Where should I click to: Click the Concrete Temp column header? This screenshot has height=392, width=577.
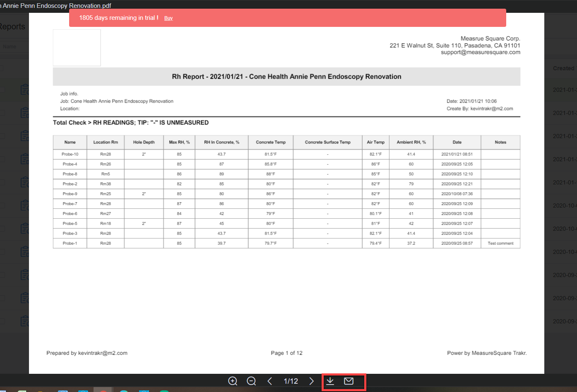[271, 142]
